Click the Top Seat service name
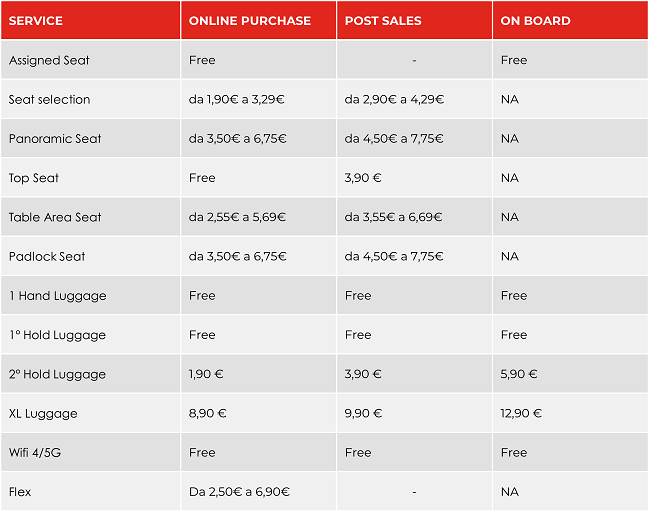 [34, 178]
